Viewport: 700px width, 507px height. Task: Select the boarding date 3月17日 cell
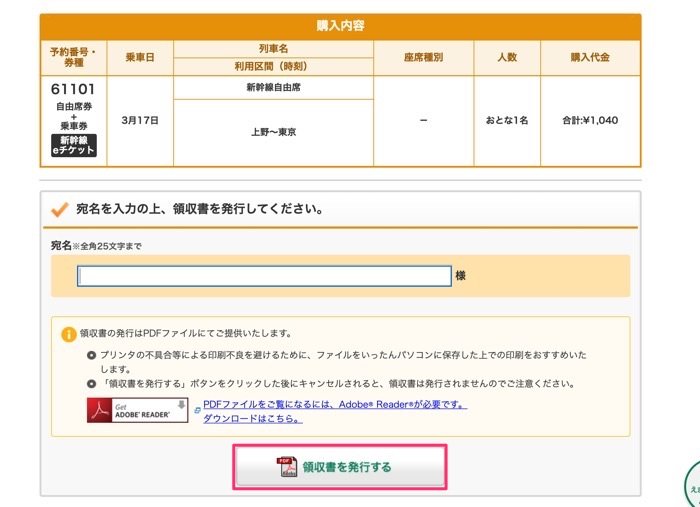140,121
